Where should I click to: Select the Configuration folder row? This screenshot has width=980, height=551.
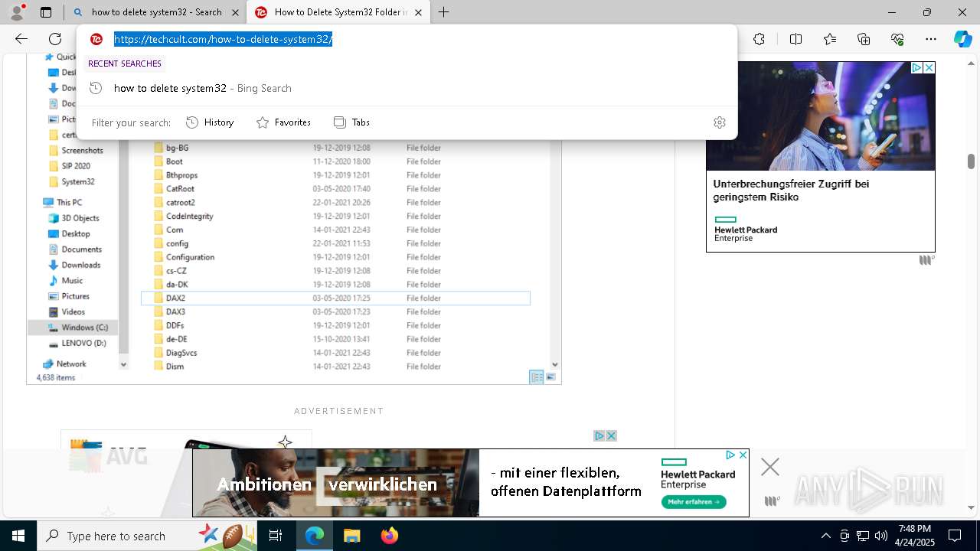coord(335,257)
